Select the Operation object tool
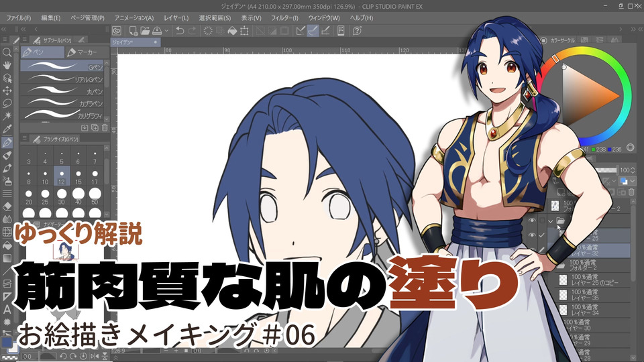 click(x=7, y=78)
